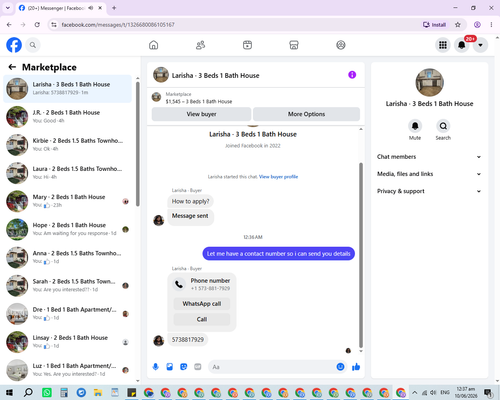Open the J.R. 2 Beds 1 Bath House chat

tap(67, 117)
